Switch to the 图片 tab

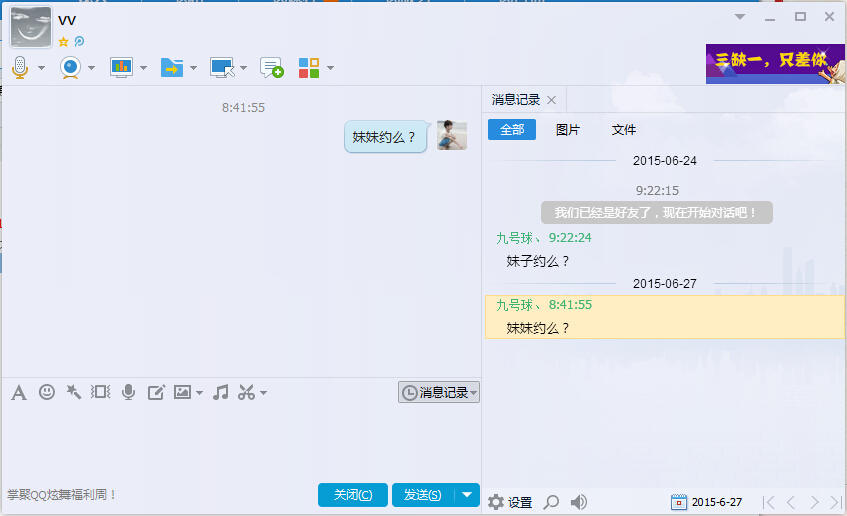tap(568, 130)
